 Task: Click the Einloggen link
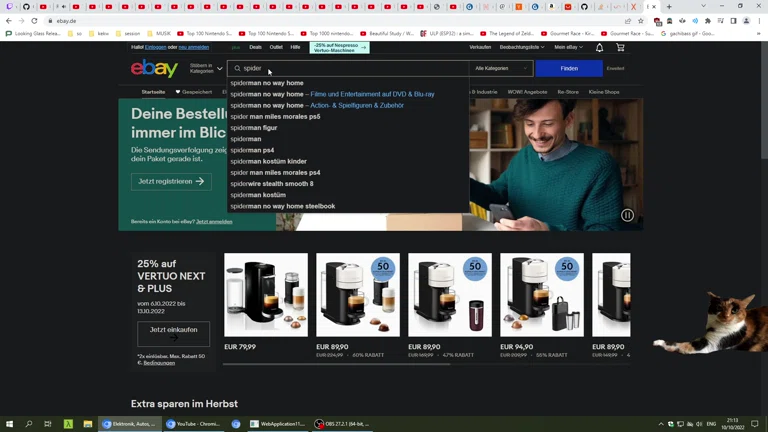[x=155, y=47]
